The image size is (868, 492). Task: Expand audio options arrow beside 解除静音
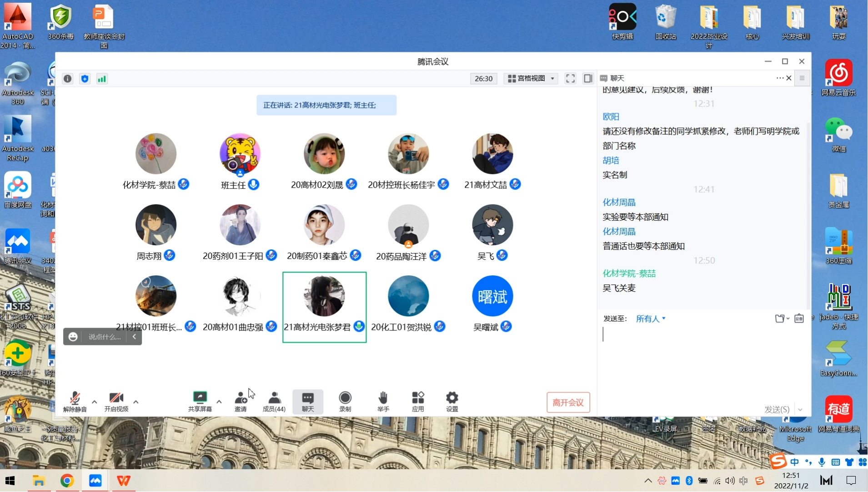point(95,402)
